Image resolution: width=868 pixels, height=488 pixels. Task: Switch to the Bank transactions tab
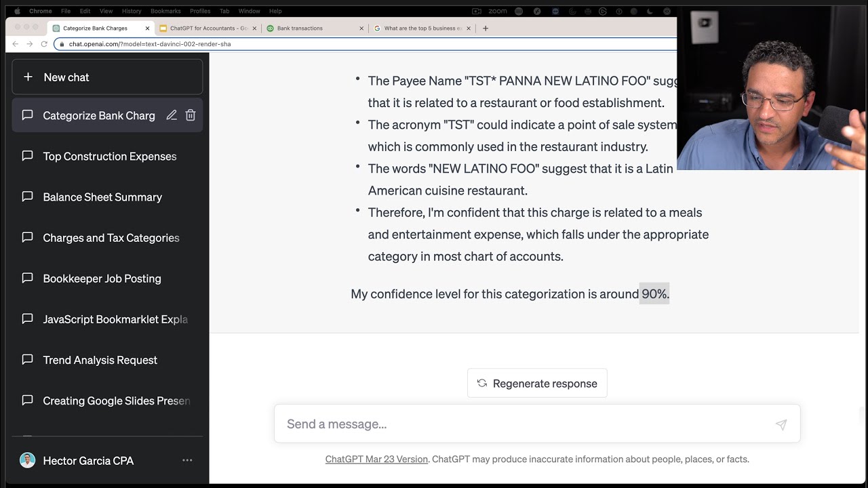pyautogui.click(x=300, y=28)
